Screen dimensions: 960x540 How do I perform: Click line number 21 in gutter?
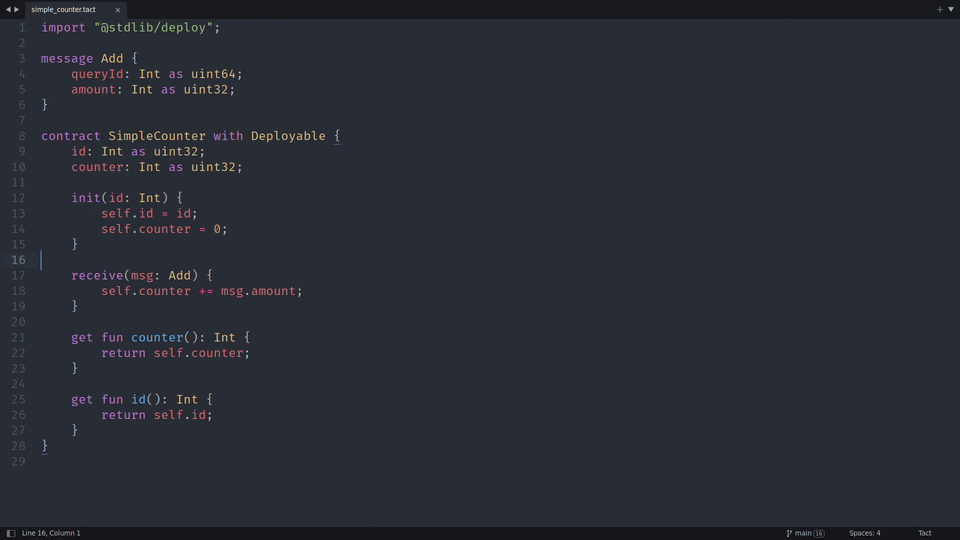point(18,337)
